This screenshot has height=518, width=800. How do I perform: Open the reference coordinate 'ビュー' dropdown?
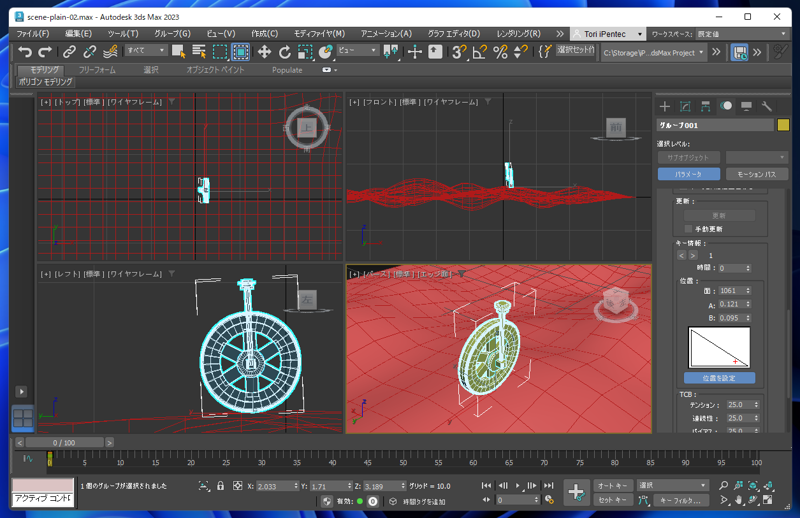click(x=358, y=50)
